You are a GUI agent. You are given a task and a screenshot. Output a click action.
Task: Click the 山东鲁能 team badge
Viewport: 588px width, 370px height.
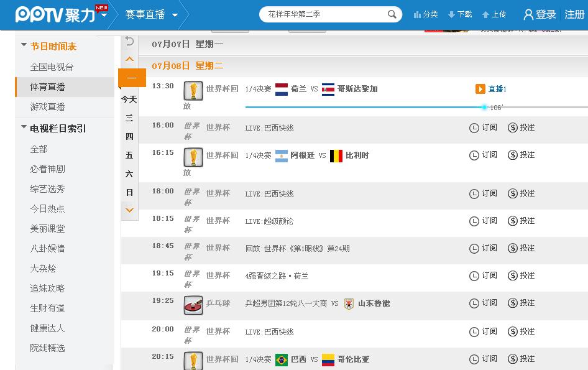[349, 303]
